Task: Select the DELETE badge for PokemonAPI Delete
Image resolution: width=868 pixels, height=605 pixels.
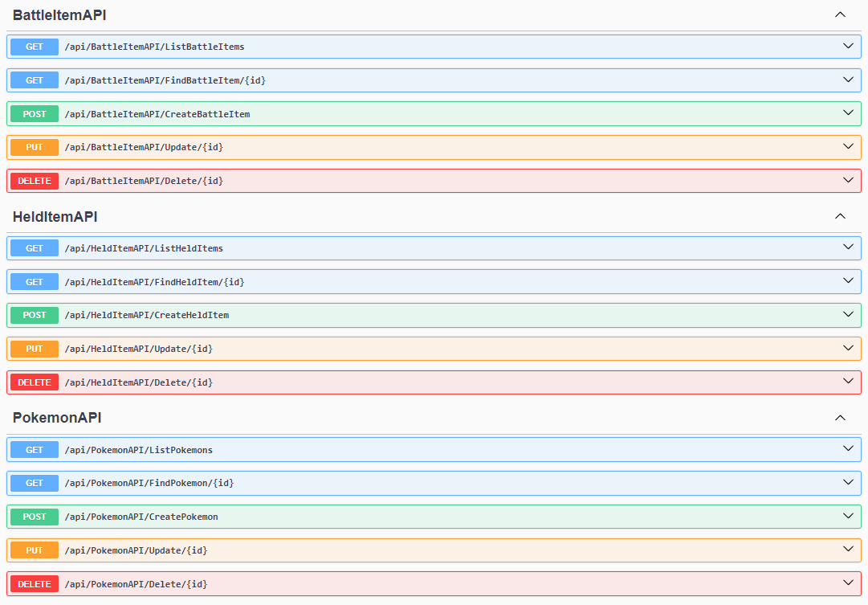Action: (33, 584)
